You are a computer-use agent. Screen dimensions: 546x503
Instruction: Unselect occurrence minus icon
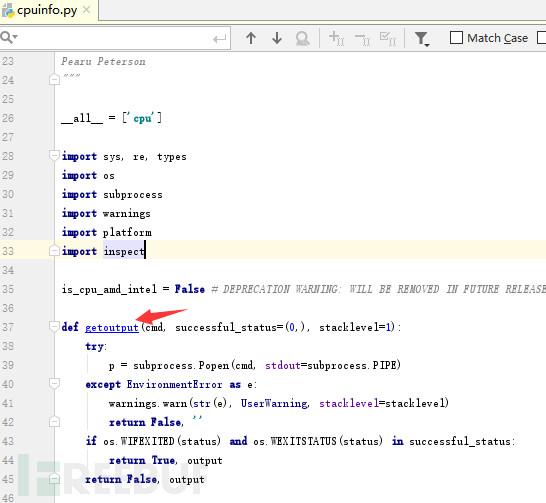362,38
